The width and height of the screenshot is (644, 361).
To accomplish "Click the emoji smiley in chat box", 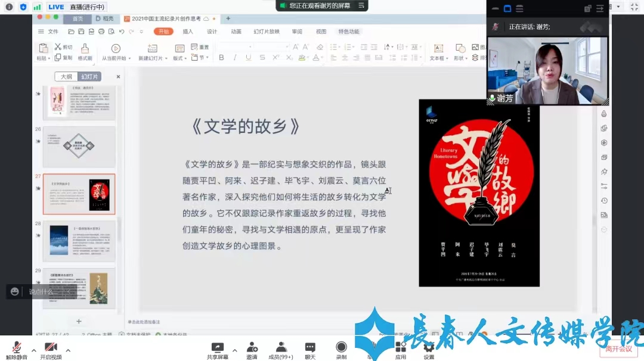I will tap(15, 292).
